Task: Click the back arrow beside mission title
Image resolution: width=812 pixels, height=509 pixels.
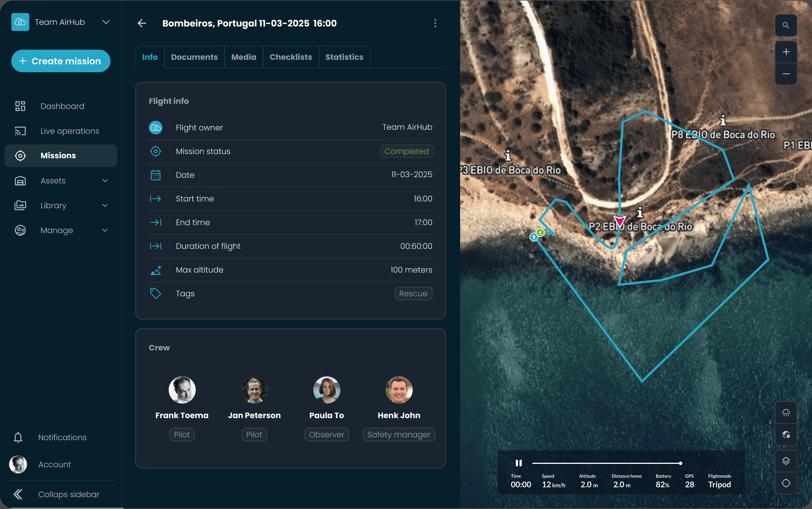Action: point(142,23)
